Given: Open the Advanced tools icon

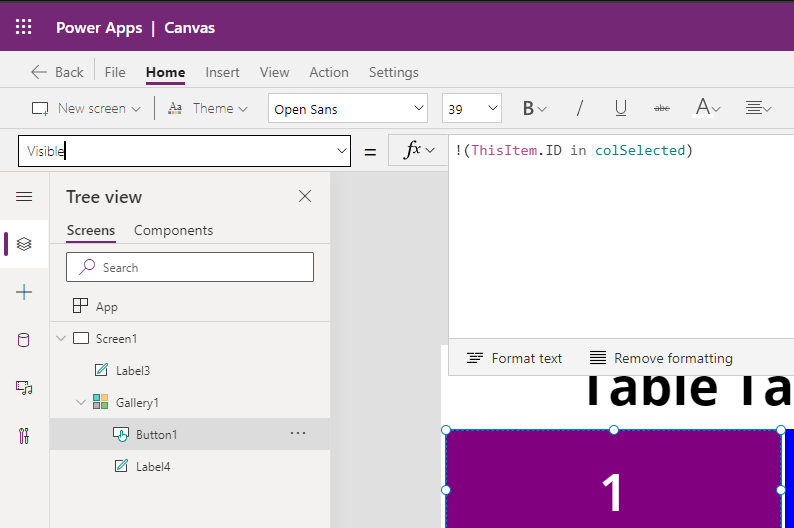Looking at the screenshot, I should [x=24, y=435].
